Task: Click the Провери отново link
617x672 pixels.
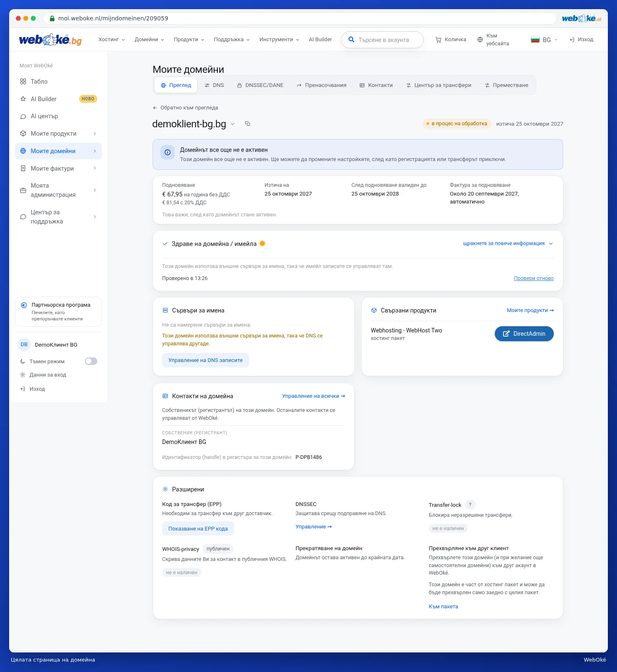Action: tap(534, 278)
